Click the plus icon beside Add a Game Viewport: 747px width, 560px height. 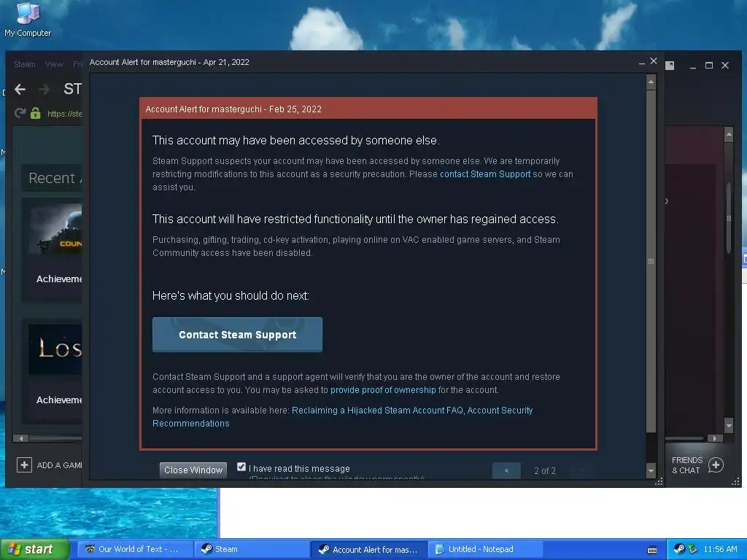click(24, 464)
